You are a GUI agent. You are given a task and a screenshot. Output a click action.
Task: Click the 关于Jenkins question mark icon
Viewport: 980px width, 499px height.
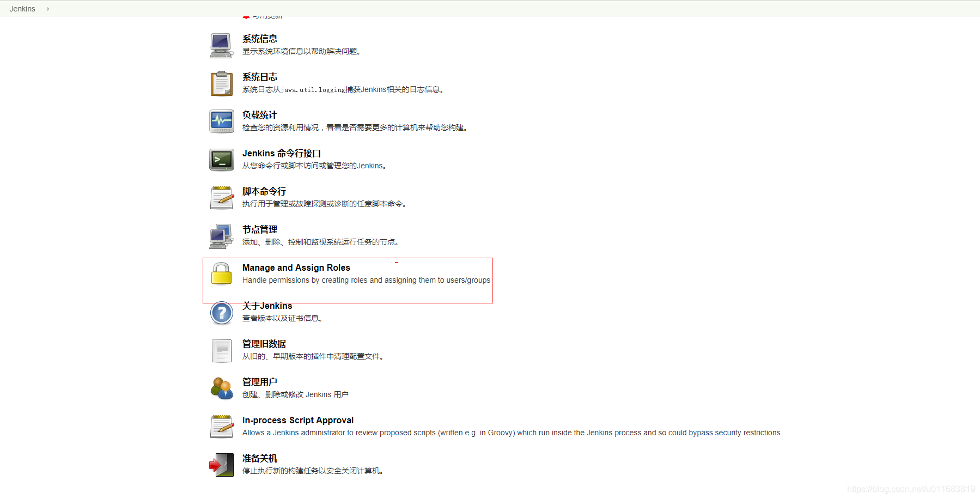pyautogui.click(x=221, y=313)
